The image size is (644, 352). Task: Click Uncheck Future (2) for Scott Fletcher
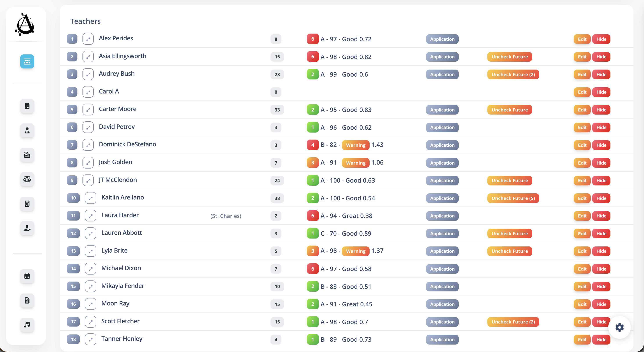click(513, 322)
